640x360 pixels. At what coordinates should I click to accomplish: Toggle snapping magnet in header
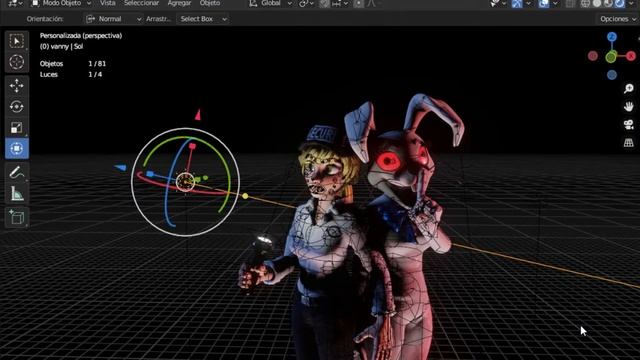(324, 3)
